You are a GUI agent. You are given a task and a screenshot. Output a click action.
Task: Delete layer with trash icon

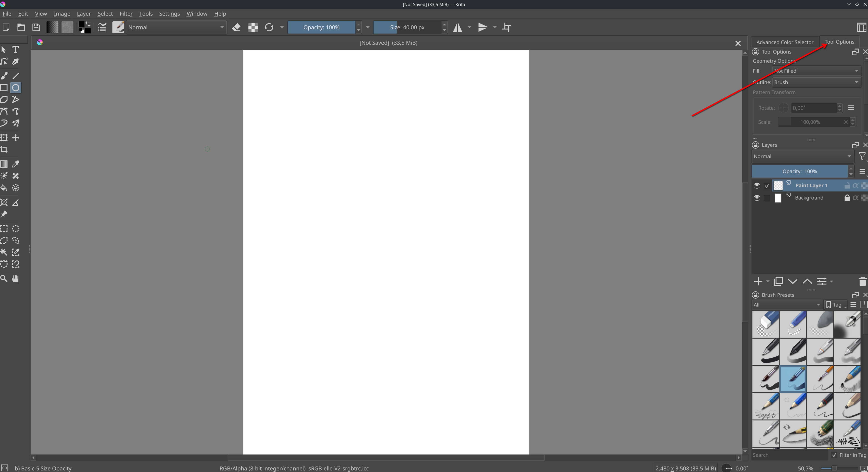[862, 281]
